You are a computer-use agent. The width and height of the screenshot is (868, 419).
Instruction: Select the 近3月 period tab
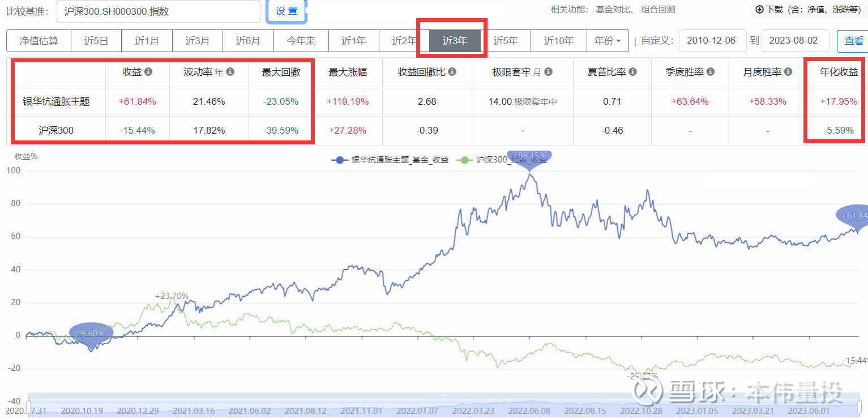tap(197, 41)
